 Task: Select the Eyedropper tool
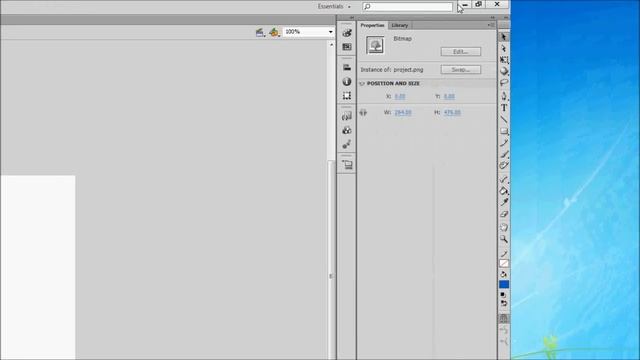click(x=504, y=202)
